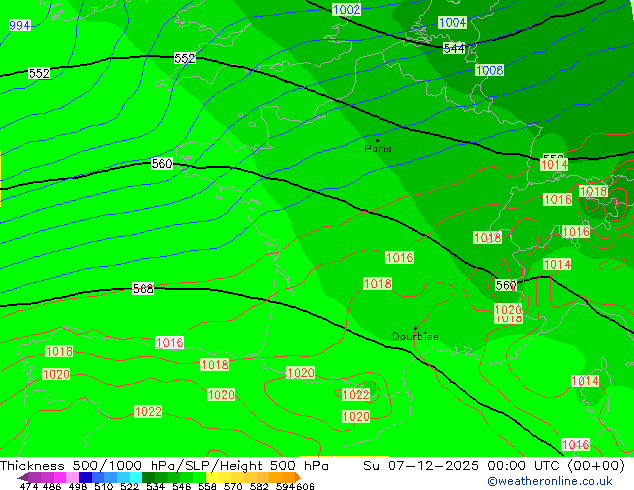Select the 1008 pressure label
The image size is (634, 490).
tap(489, 70)
